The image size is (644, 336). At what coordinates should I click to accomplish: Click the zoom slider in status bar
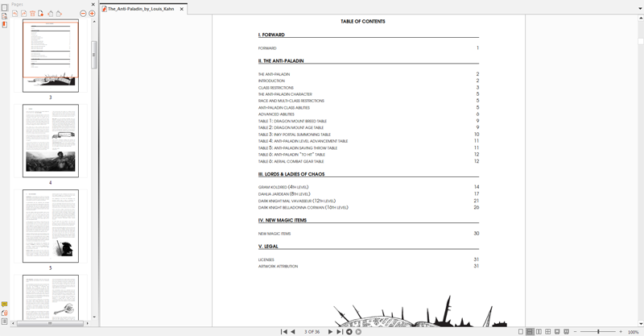click(598, 332)
